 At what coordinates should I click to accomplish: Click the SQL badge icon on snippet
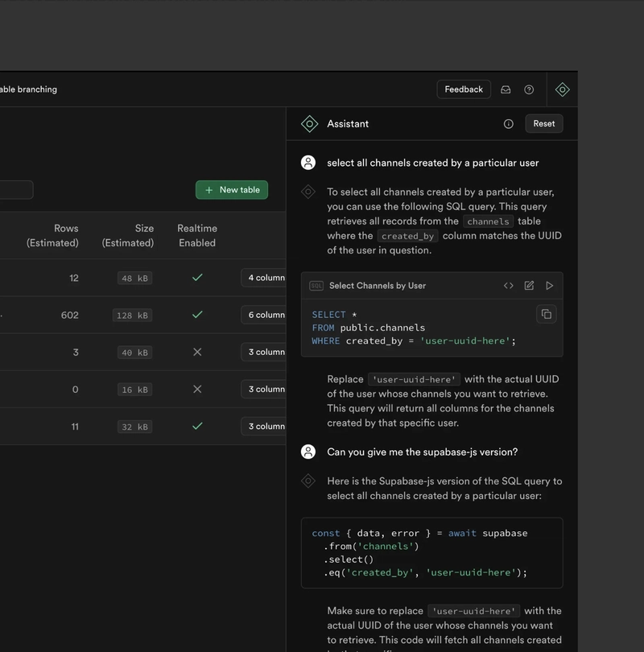coord(316,286)
